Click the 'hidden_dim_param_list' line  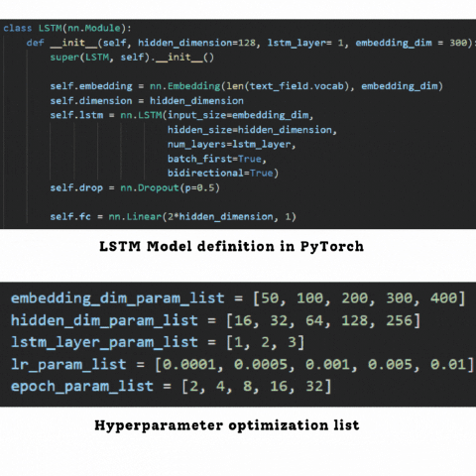click(215, 320)
